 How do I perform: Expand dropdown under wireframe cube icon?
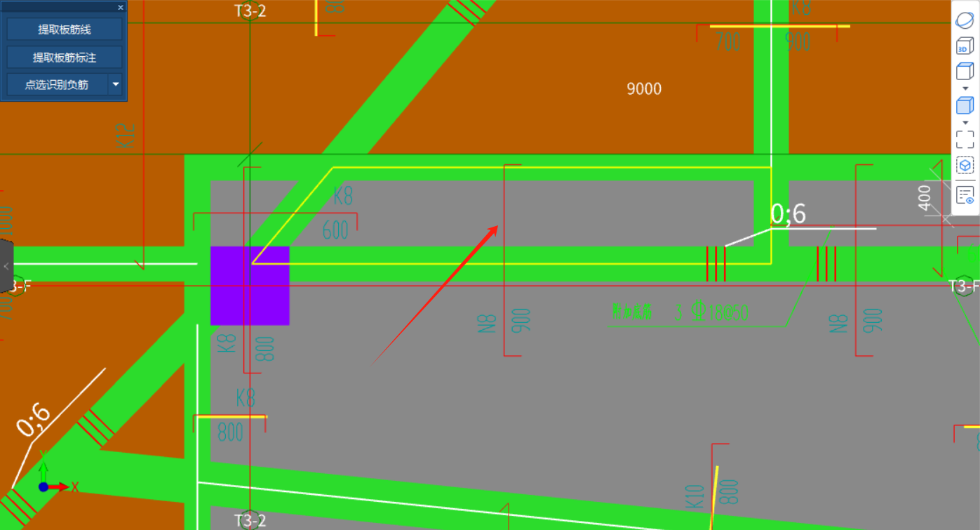coord(965,88)
